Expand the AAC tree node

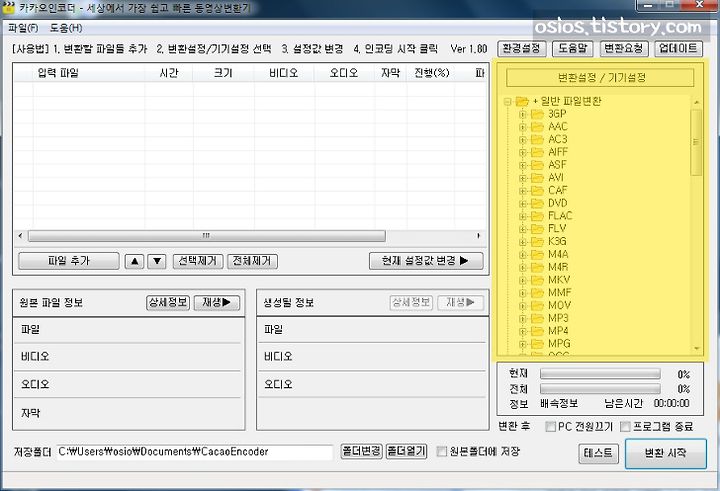tap(523, 127)
